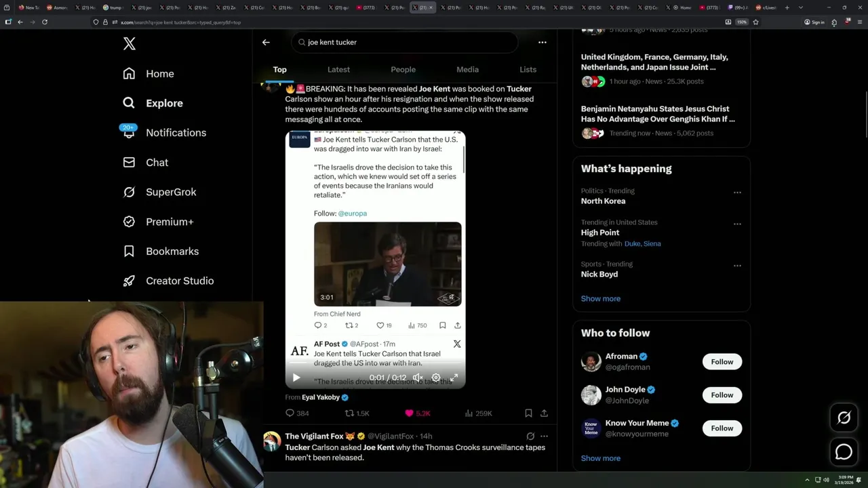Open The Vigilant Fox profile avatar
The image size is (868, 488).
click(x=272, y=441)
